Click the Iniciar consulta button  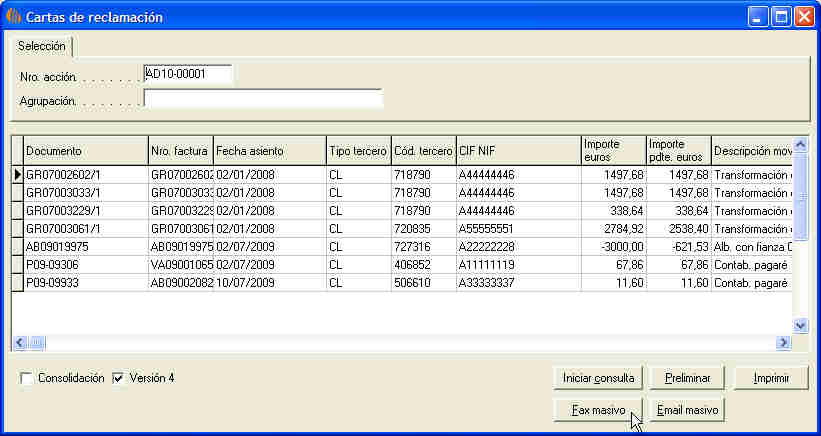[598, 378]
